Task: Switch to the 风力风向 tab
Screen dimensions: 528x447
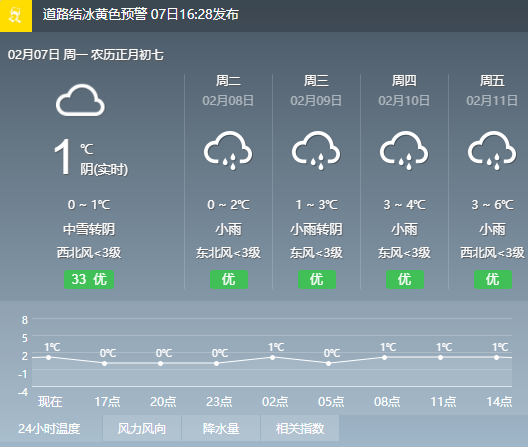Action: 142,428
